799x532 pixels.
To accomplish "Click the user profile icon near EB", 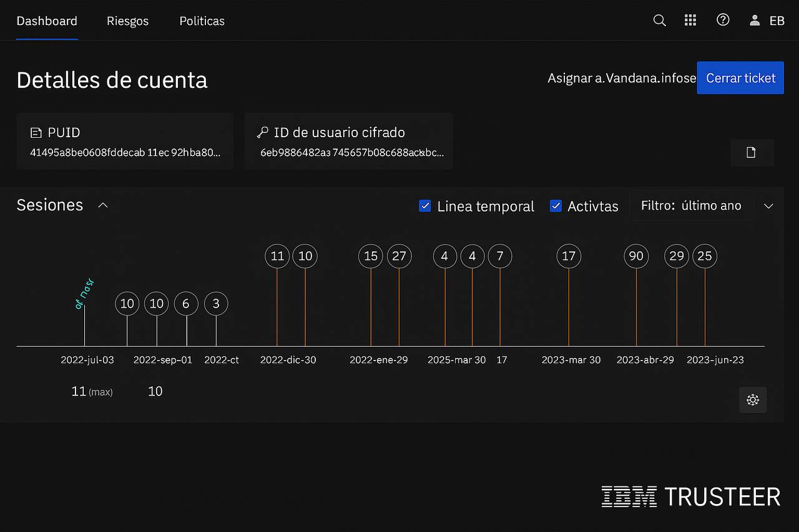I will (754, 20).
